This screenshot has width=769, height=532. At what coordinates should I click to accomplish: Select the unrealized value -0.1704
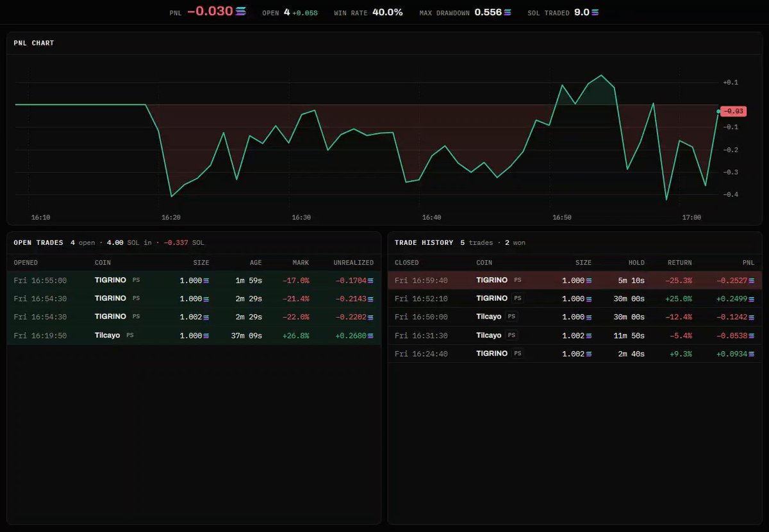click(x=351, y=281)
